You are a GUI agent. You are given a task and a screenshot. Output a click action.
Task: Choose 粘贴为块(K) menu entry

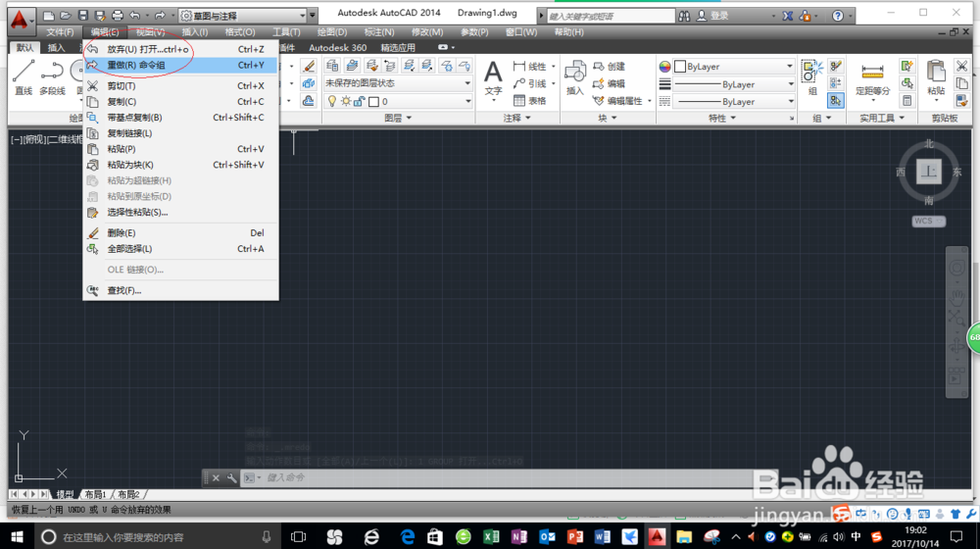pyautogui.click(x=180, y=165)
